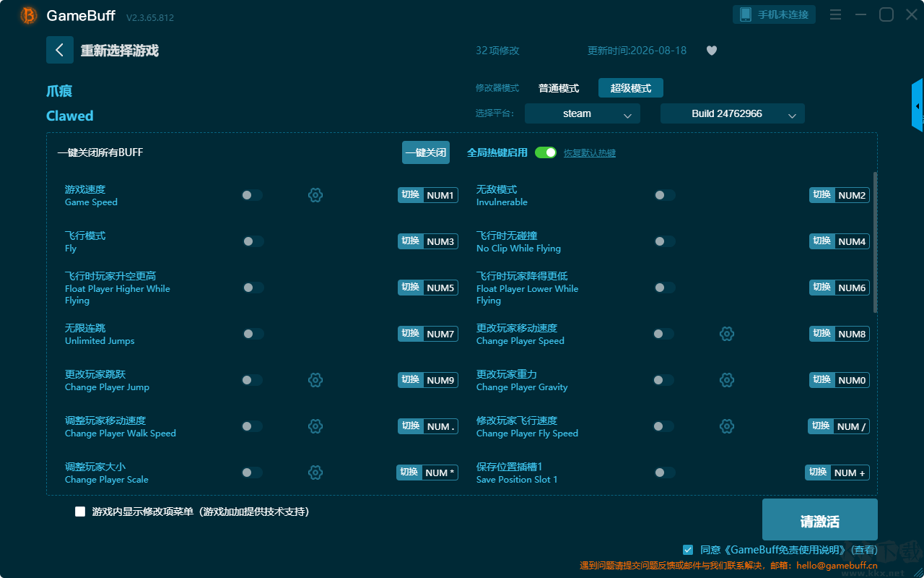
Task: Check the in-game cheat menu checkbox
Action: coord(80,512)
